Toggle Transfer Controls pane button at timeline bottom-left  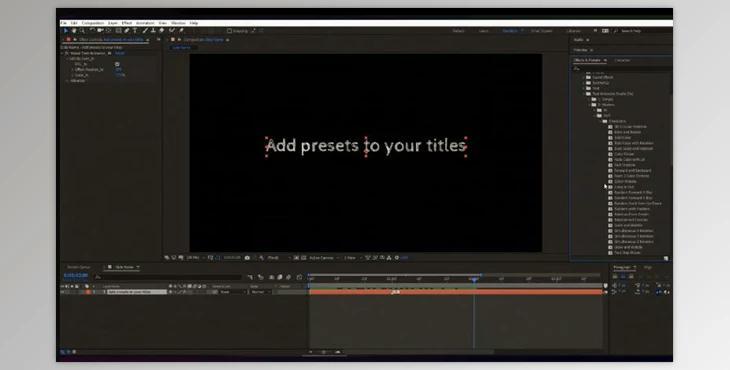click(68, 352)
